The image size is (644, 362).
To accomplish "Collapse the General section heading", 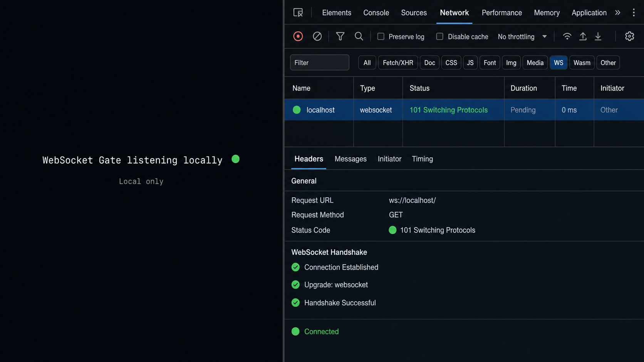I will tap(304, 181).
